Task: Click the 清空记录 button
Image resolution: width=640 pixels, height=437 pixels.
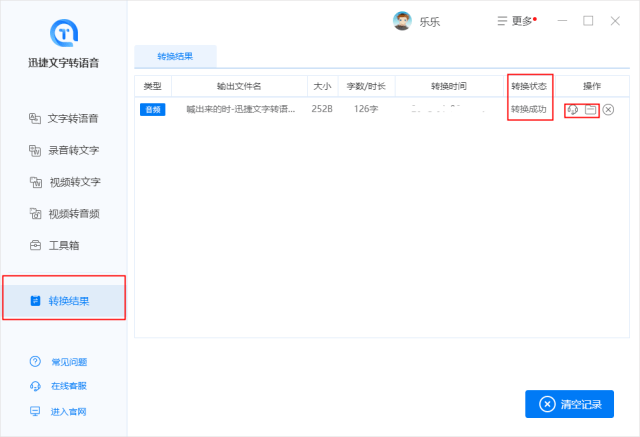Action: [x=569, y=404]
